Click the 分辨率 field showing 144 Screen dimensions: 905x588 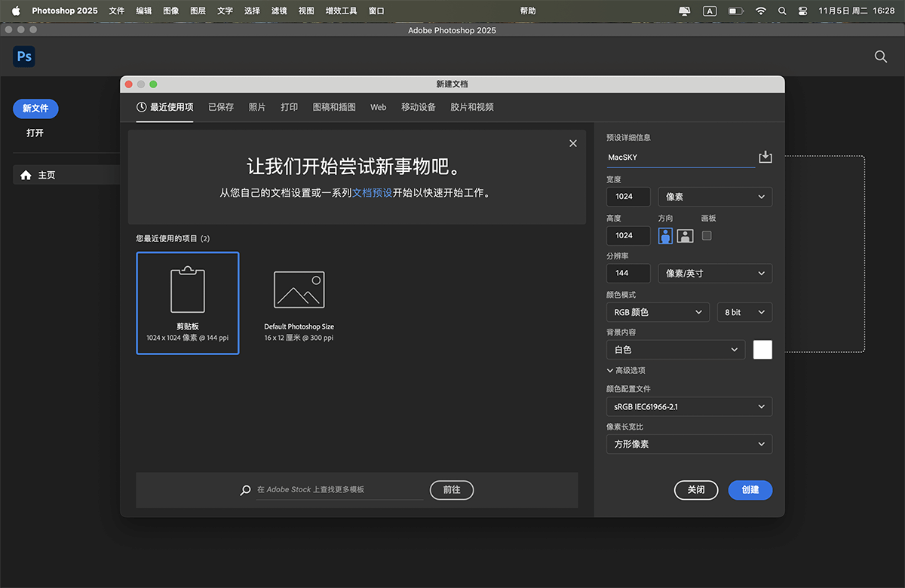click(628, 273)
